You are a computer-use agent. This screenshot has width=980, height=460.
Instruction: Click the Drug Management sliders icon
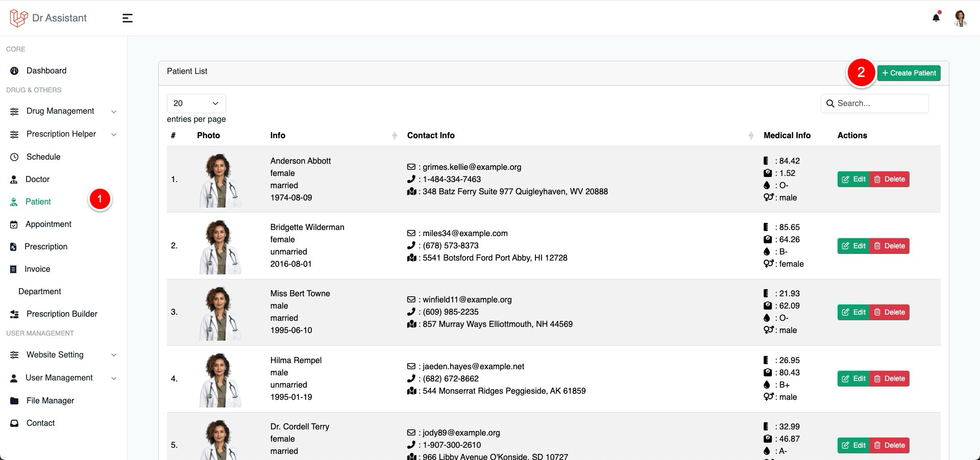tap(14, 111)
